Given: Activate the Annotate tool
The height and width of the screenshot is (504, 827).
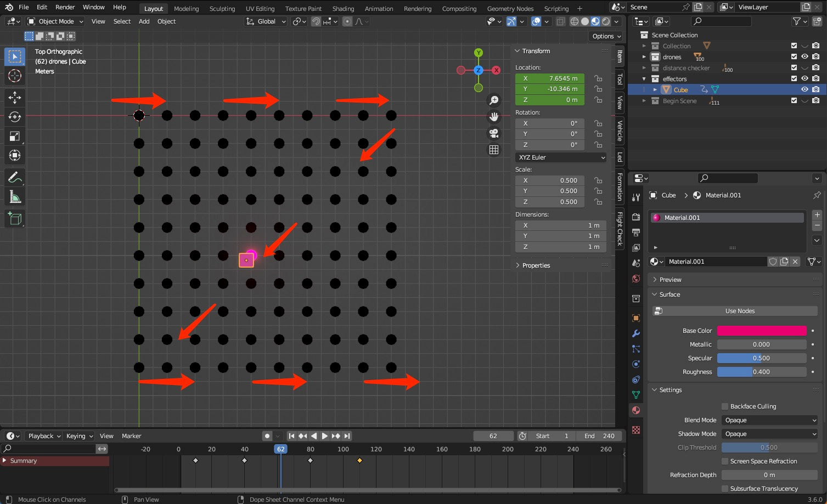Looking at the screenshot, I should [15, 177].
